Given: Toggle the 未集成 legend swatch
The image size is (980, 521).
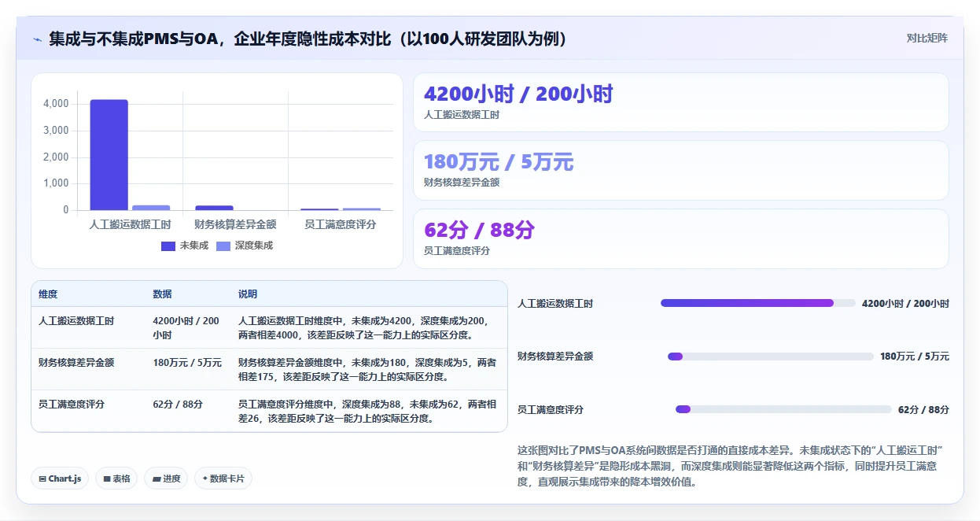Looking at the screenshot, I should point(168,246).
